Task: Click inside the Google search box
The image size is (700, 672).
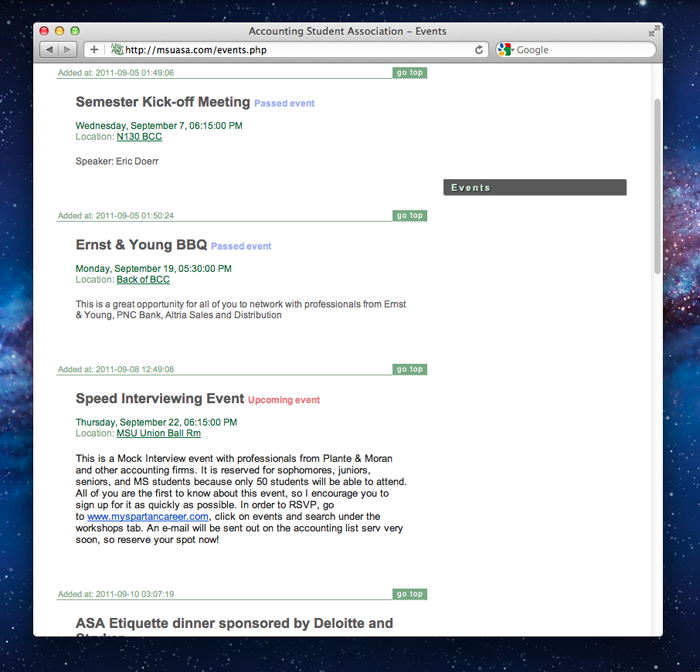Action: click(580, 50)
